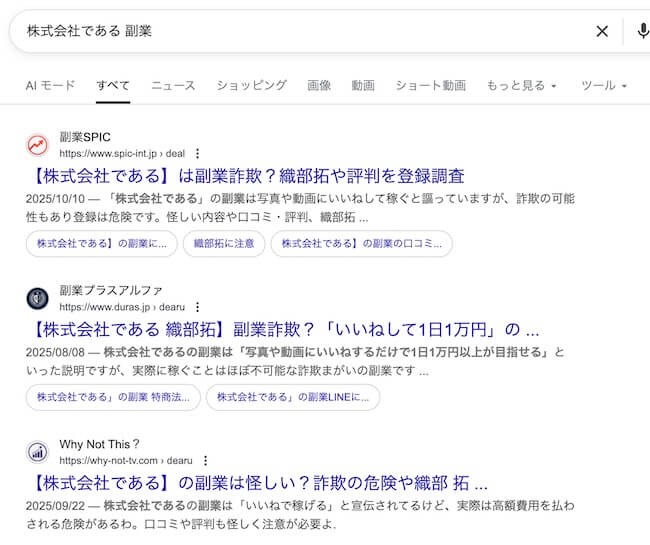Expand the もっと見る dropdown

521,85
